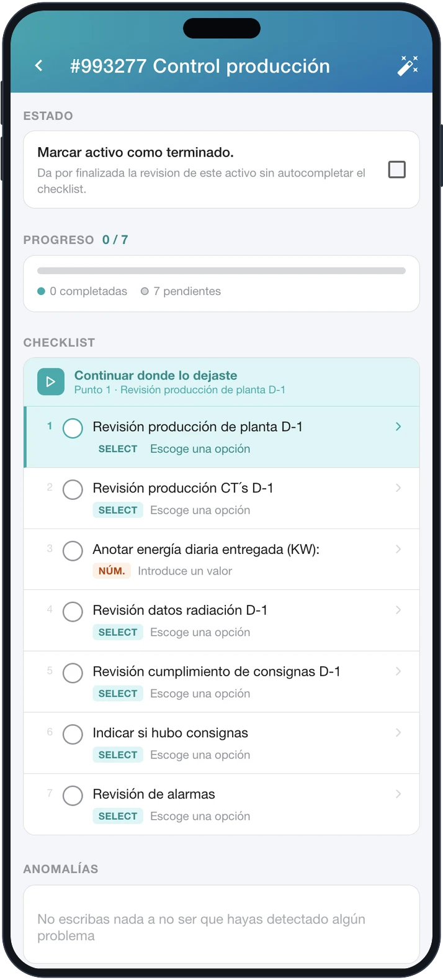Open chevron for Revisión de alarmas
Image resolution: width=443 pixels, height=980 pixels.
tap(398, 794)
